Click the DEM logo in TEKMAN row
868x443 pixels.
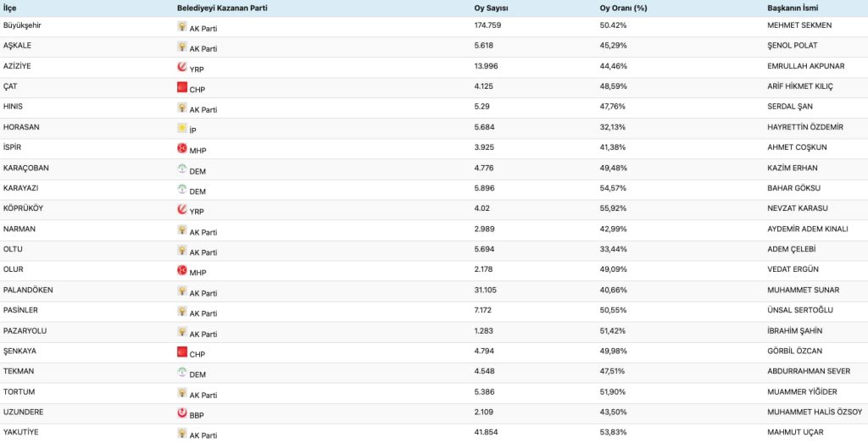click(181, 372)
